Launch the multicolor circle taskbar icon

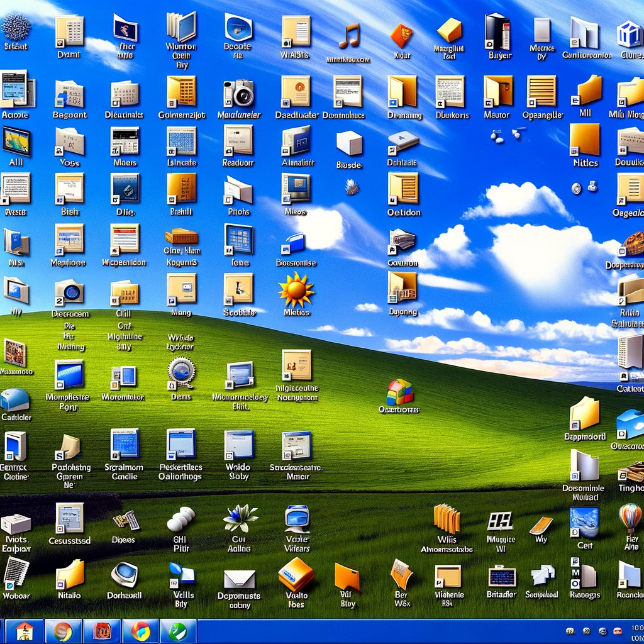pos(140,631)
